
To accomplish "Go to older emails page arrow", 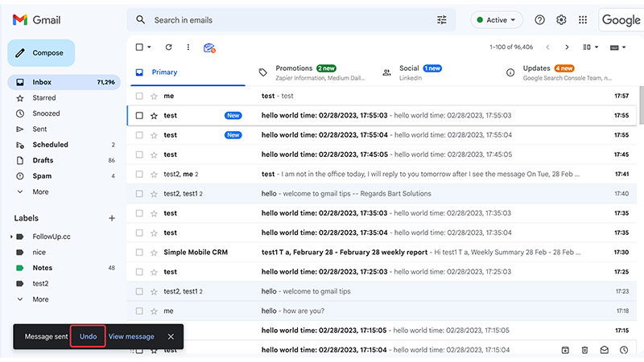I will tap(567, 47).
